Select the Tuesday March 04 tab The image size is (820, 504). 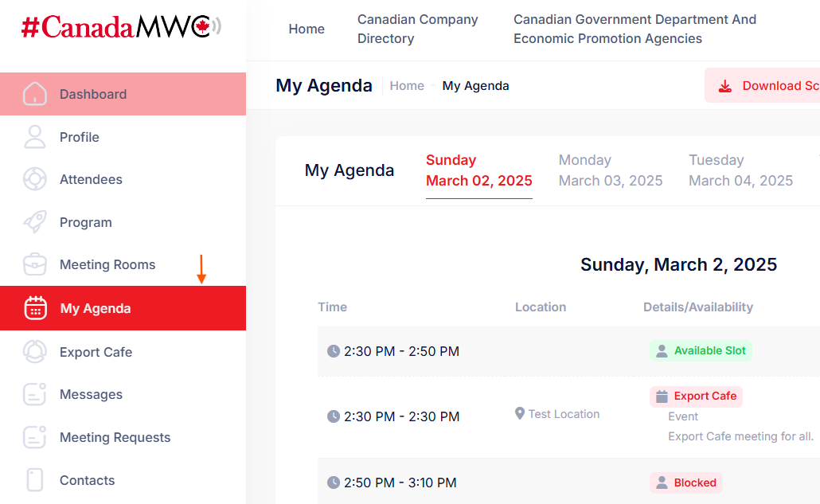(x=740, y=170)
